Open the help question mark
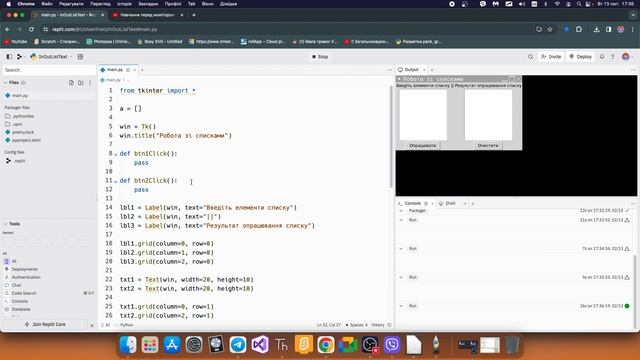This screenshot has width=640, height=360. (x=612, y=57)
